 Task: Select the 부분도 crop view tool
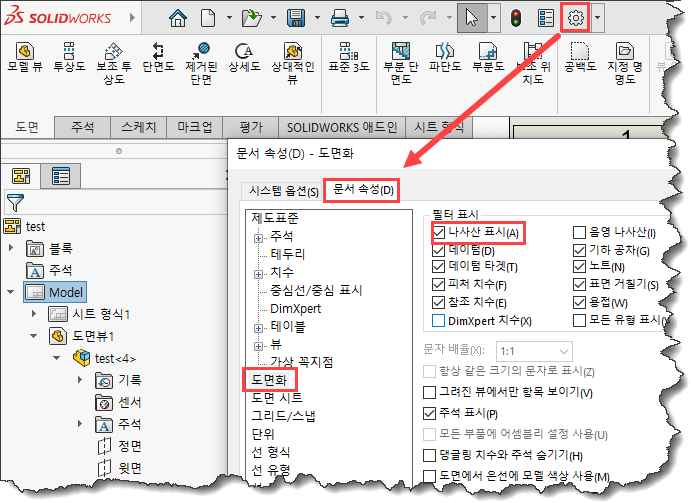click(x=488, y=57)
